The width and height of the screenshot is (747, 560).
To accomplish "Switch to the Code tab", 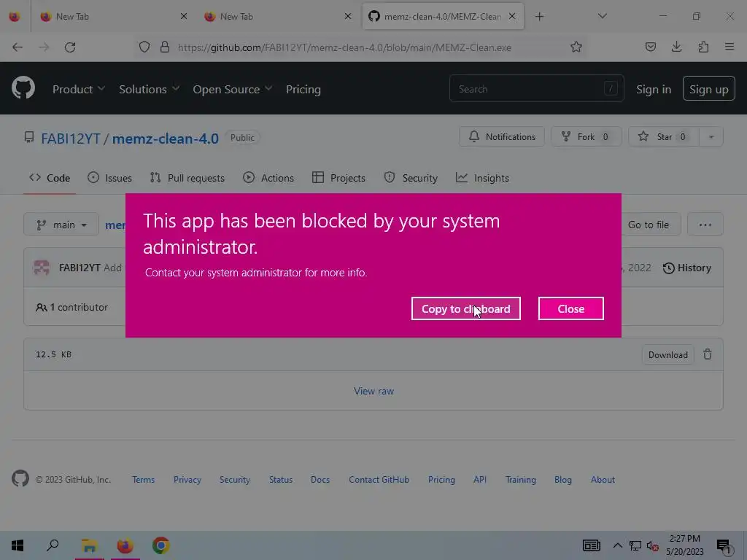I will pos(50,178).
